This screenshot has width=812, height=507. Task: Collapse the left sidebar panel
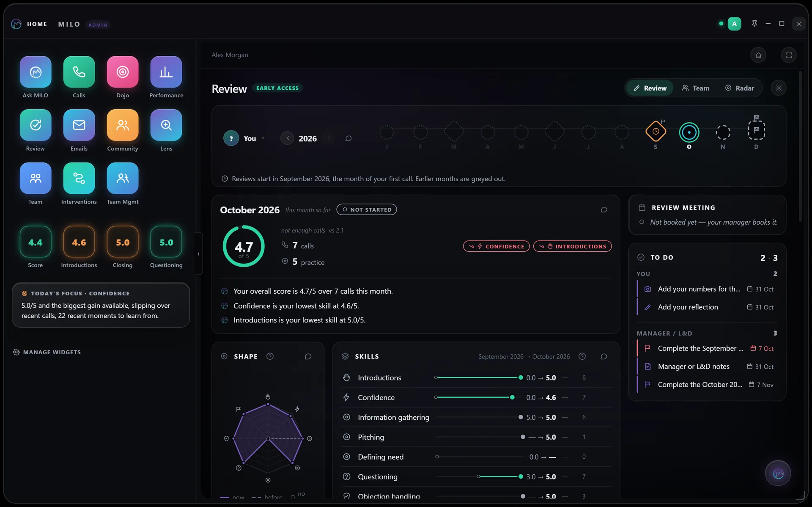(x=198, y=254)
